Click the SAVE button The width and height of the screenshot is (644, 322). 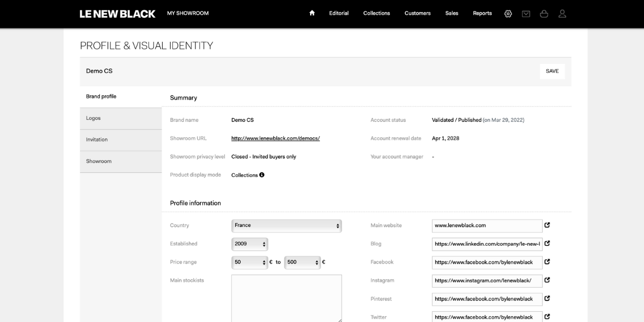[552, 71]
